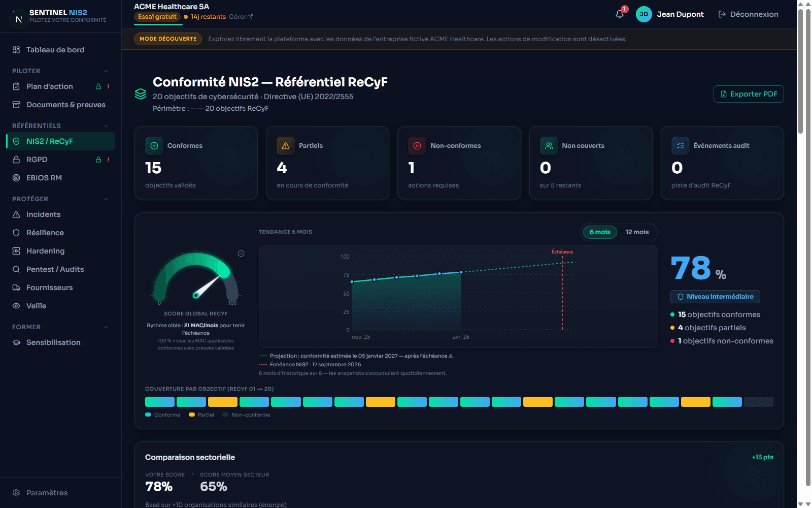Export the report with Exporter PDF
Screen dimensions: 812x508
coord(749,94)
